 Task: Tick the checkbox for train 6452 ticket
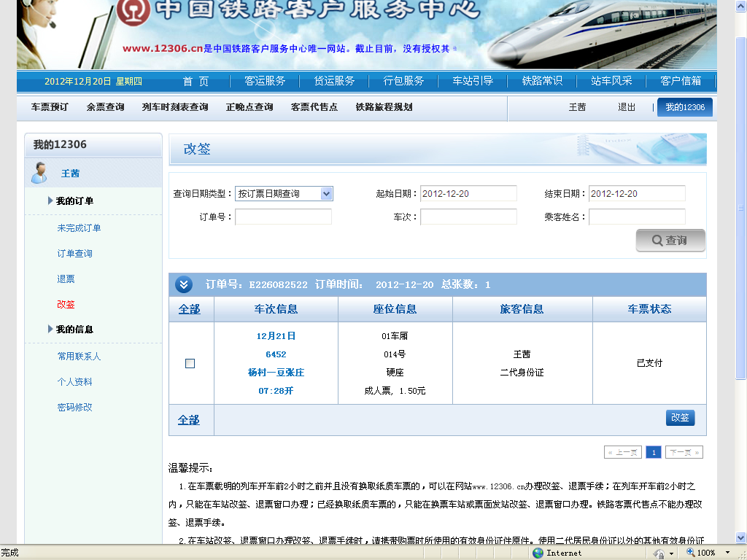click(190, 363)
